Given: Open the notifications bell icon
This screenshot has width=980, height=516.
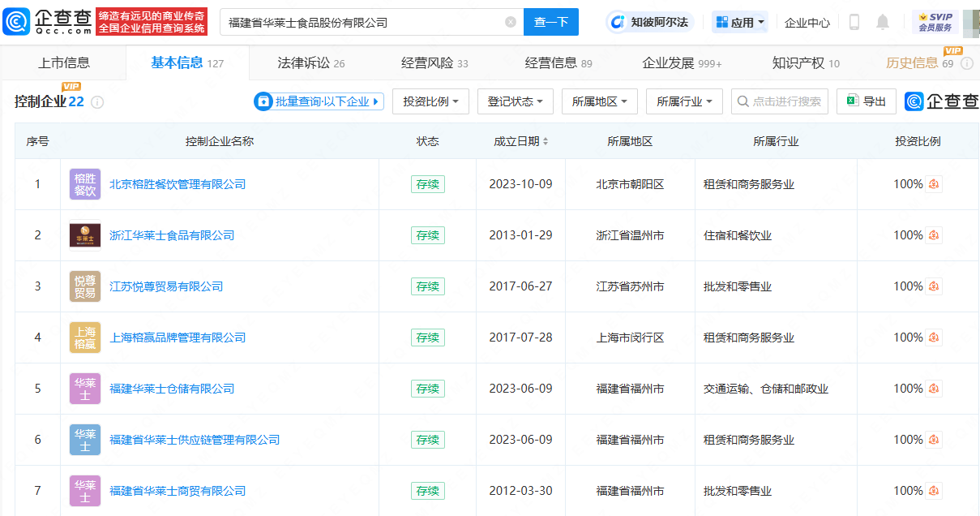Looking at the screenshot, I should [x=883, y=22].
